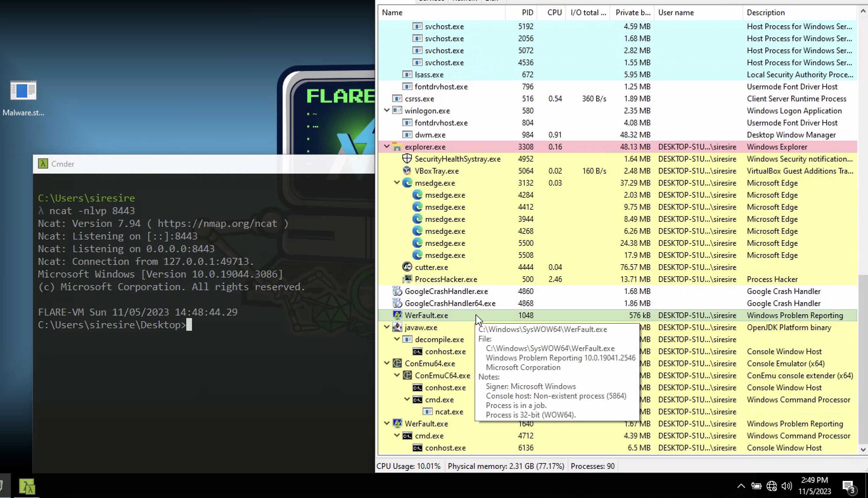Viewport: 868px width, 498px height.
Task: Open the Malware.st... desktop shortcut icon
Action: pos(23,98)
